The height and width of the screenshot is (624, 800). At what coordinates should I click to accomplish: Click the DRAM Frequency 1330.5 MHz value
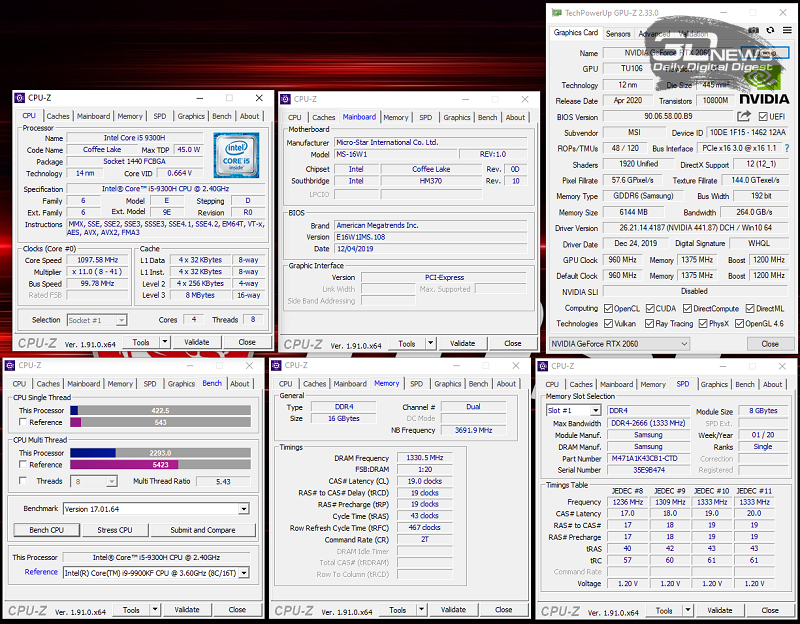click(424, 458)
